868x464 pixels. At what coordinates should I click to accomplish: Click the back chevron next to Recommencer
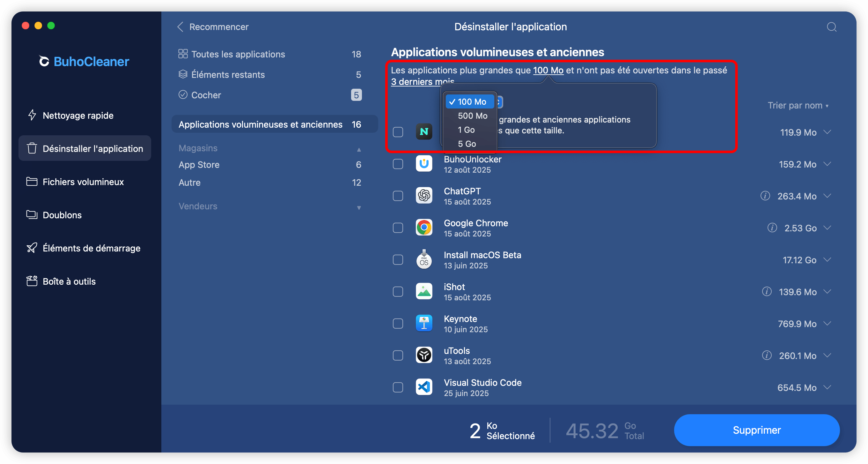180,26
